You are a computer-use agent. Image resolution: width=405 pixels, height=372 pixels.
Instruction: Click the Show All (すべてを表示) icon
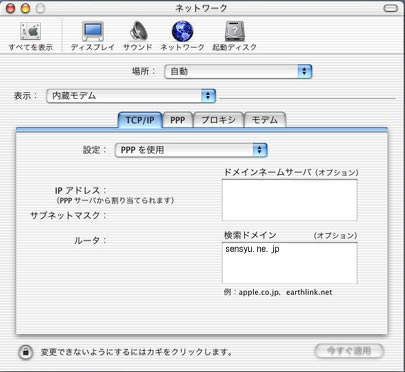31,32
